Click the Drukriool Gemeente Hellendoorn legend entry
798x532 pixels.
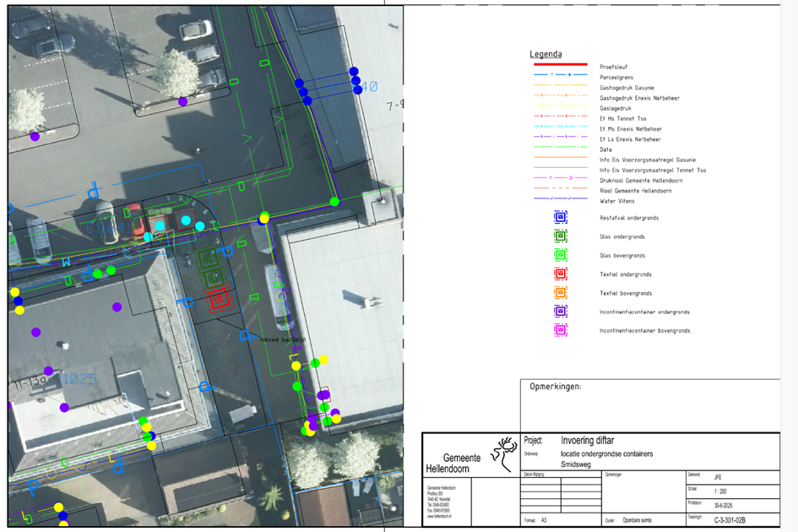pos(634,181)
